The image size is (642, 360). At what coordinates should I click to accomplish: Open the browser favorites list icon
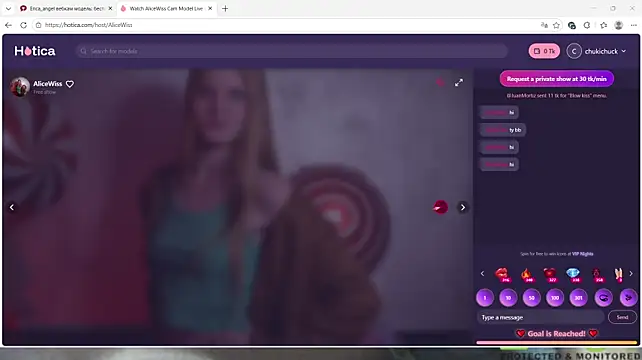604,25
